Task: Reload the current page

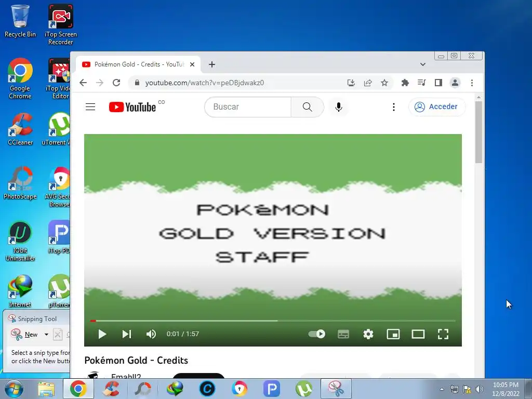Action: [116, 83]
